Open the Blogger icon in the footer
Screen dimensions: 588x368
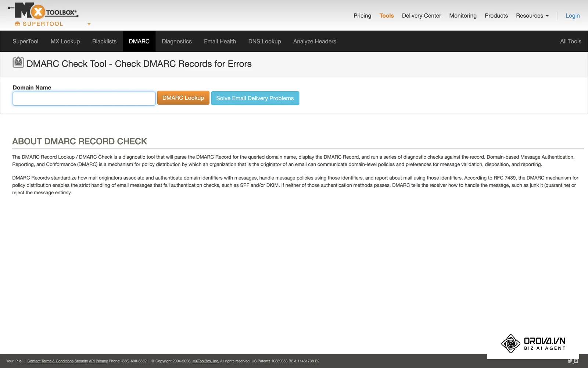pyautogui.click(x=576, y=361)
